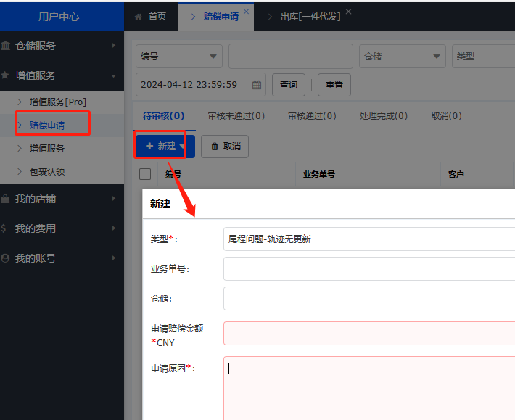Click the 取消 button with trash icon

tap(225, 147)
